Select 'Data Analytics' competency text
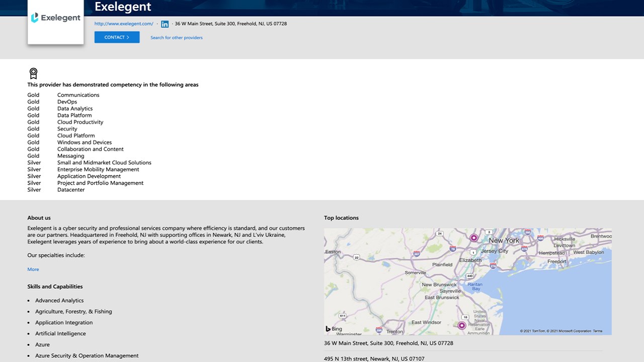This screenshot has width=644, height=362. point(75,109)
